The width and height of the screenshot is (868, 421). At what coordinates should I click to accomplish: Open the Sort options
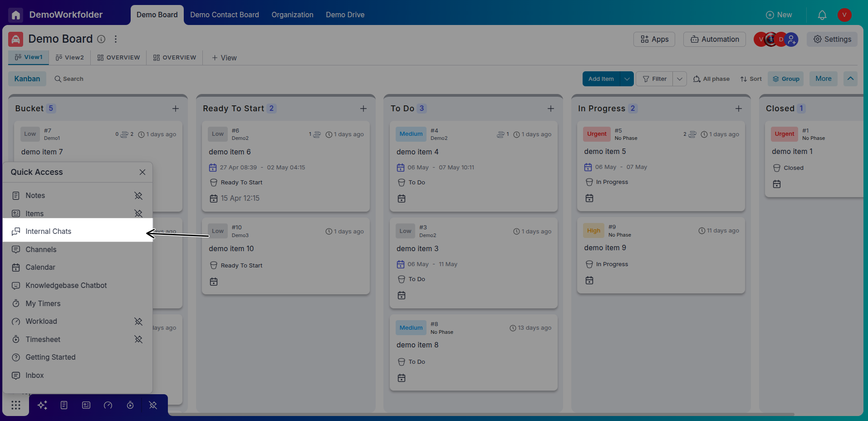751,79
